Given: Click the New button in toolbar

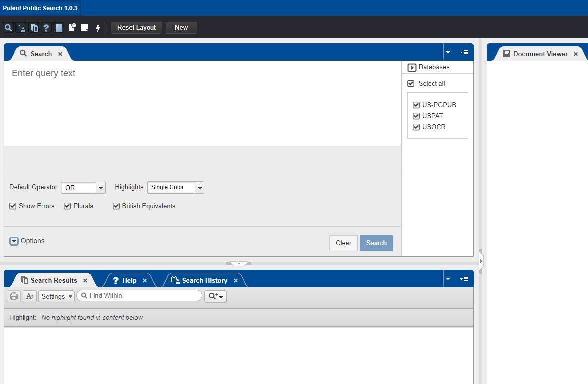Looking at the screenshot, I should click(181, 28).
